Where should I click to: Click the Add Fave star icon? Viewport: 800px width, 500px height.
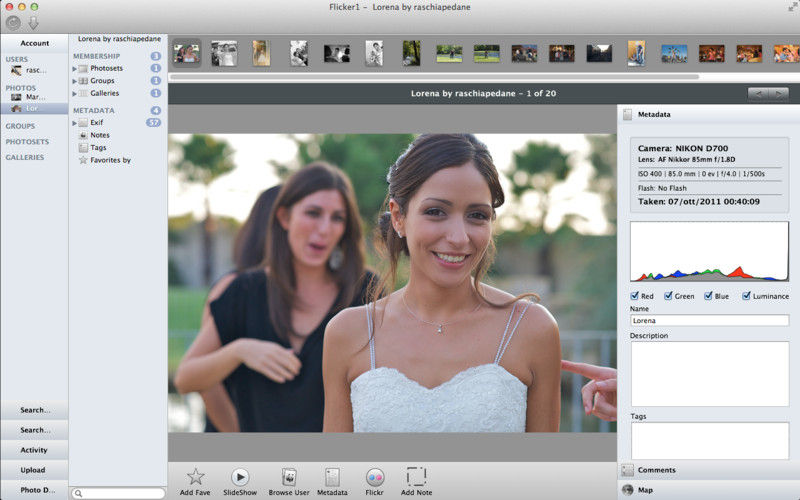pos(196,477)
